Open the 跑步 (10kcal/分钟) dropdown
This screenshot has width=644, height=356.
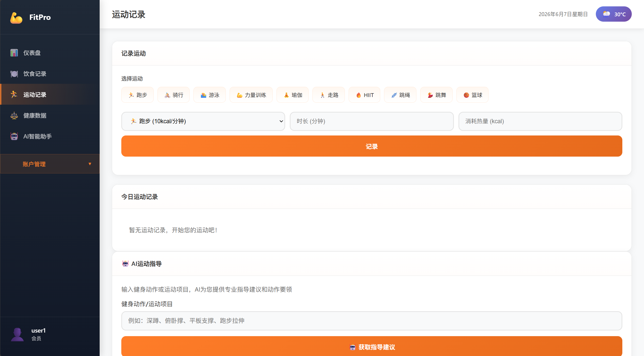point(203,121)
